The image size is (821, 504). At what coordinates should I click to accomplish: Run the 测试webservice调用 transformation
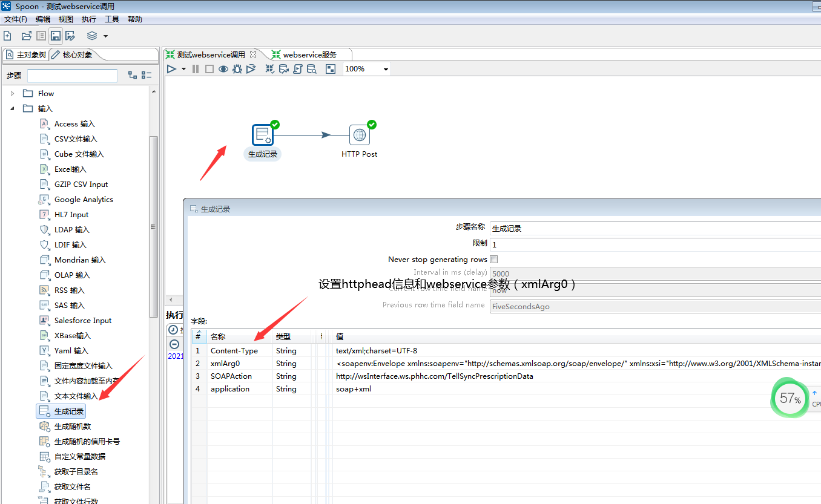(171, 68)
